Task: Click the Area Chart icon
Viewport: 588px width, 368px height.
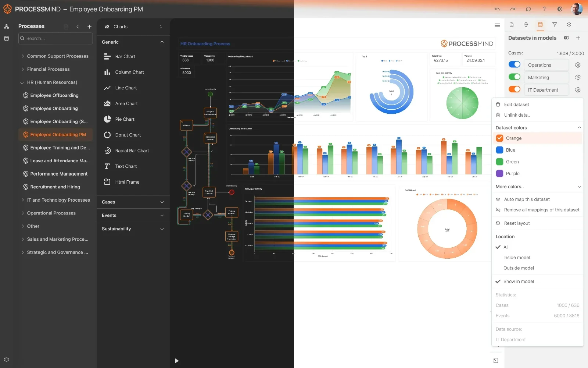Action: click(x=107, y=103)
